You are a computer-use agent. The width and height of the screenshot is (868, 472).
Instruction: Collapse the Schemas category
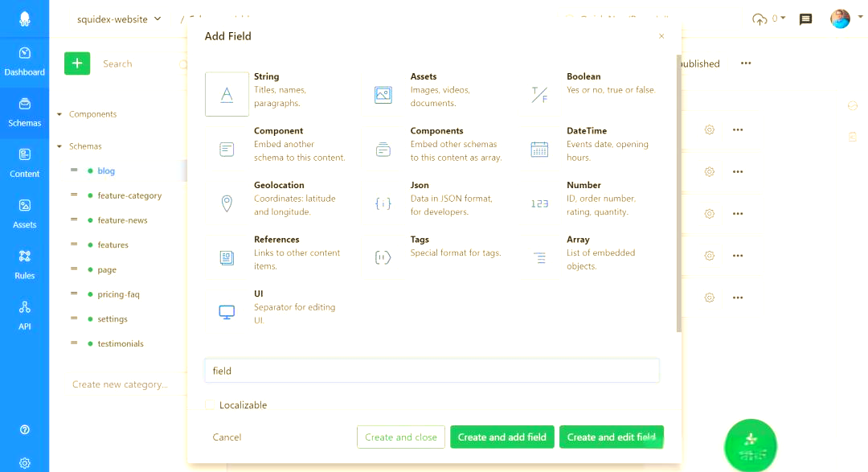pyautogui.click(x=59, y=146)
